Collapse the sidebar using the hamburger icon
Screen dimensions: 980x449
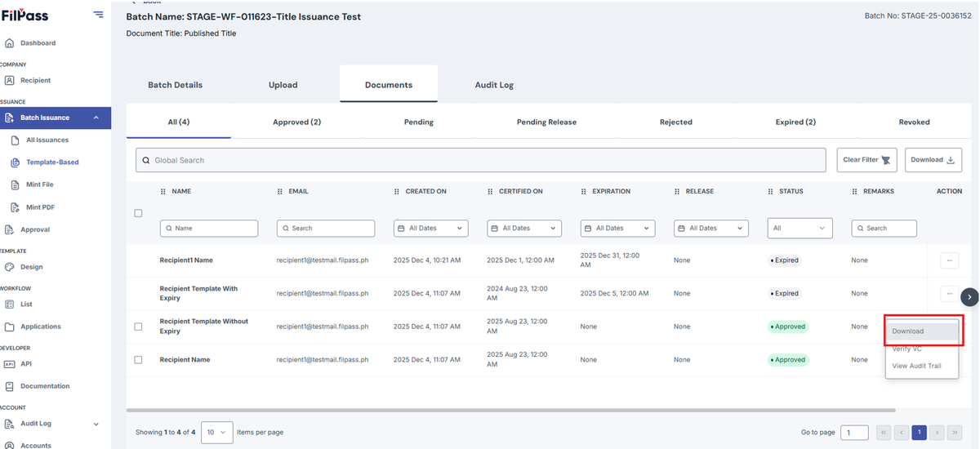99,14
